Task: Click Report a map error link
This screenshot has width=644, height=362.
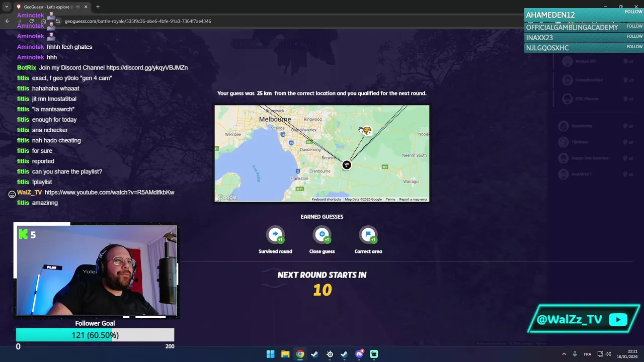Action: (413, 199)
